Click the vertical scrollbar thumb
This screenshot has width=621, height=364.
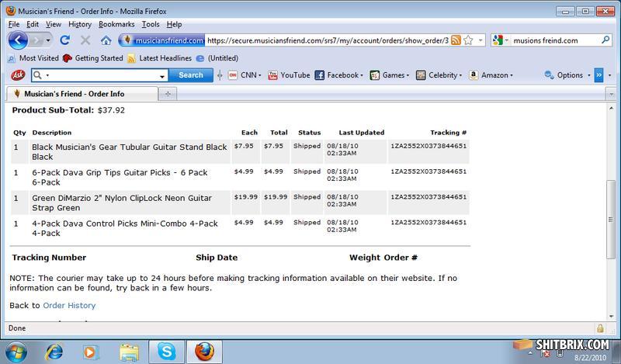[x=611, y=220]
